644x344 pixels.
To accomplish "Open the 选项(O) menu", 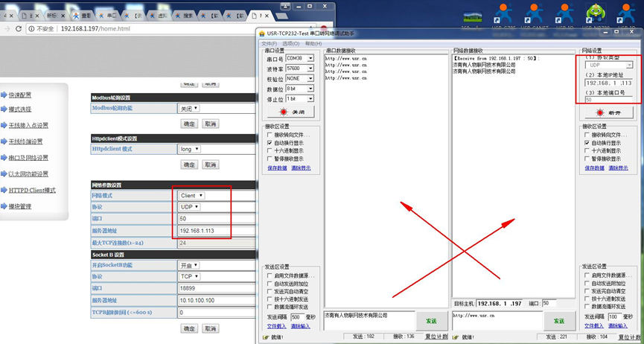I will coord(290,44).
